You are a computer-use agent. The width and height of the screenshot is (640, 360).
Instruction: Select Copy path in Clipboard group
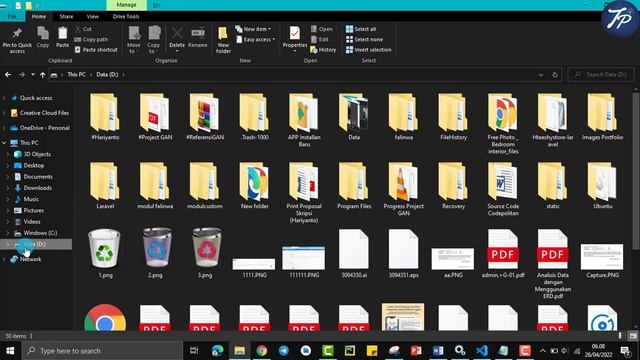click(91, 40)
